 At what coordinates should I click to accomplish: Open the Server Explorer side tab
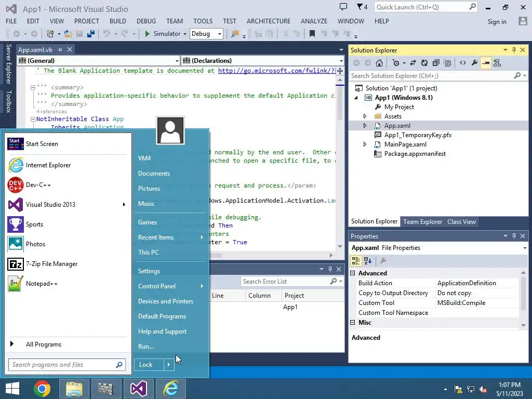pyautogui.click(x=8, y=64)
